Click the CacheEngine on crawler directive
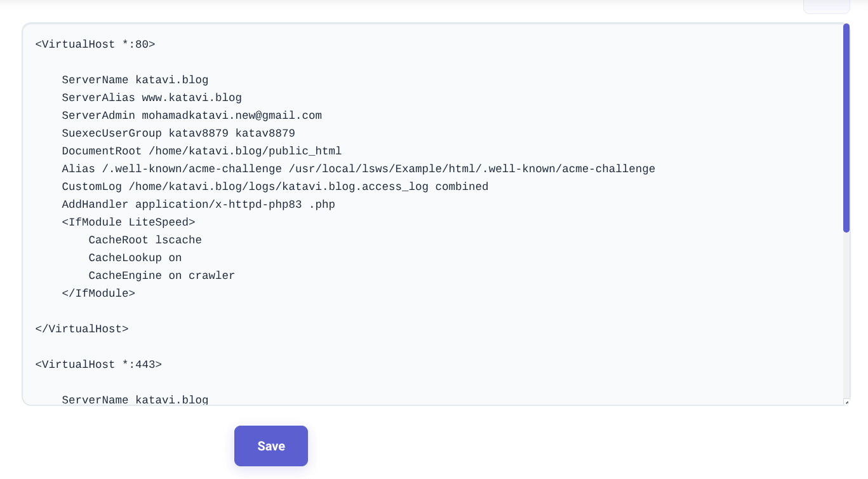868x479 pixels. click(x=161, y=276)
